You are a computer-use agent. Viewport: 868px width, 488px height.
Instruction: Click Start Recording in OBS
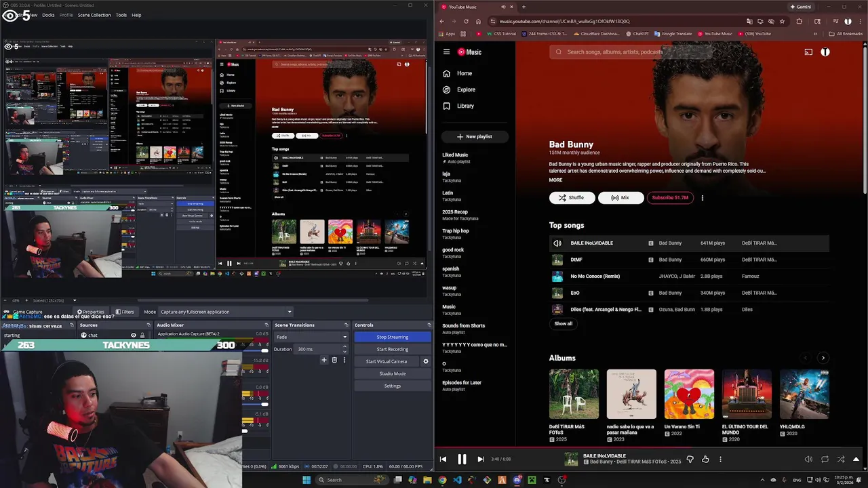point(393,349)
